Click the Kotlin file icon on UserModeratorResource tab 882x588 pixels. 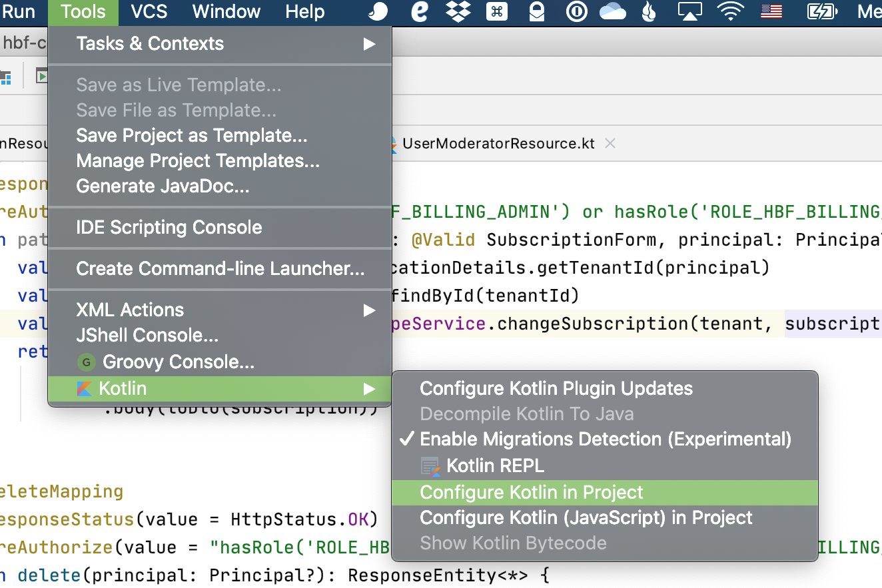393,144
